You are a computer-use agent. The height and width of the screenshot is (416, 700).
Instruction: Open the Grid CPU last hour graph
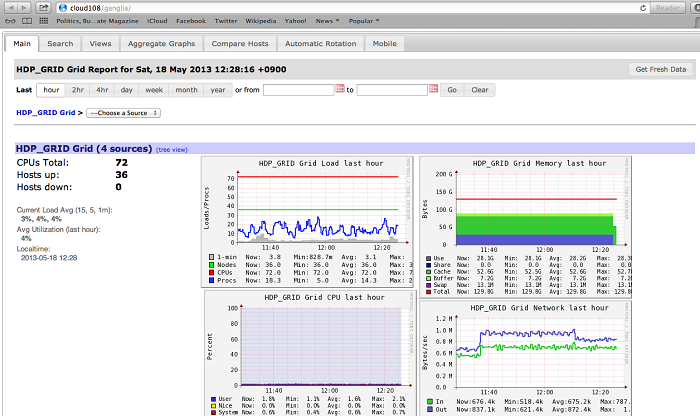pyautogui.click(x=311, y=353)
